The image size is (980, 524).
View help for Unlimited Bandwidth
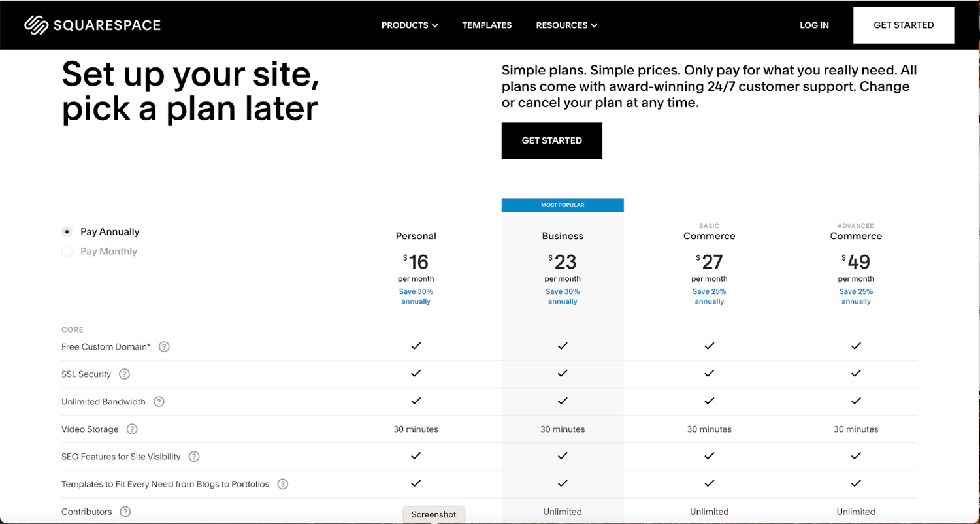158,401
